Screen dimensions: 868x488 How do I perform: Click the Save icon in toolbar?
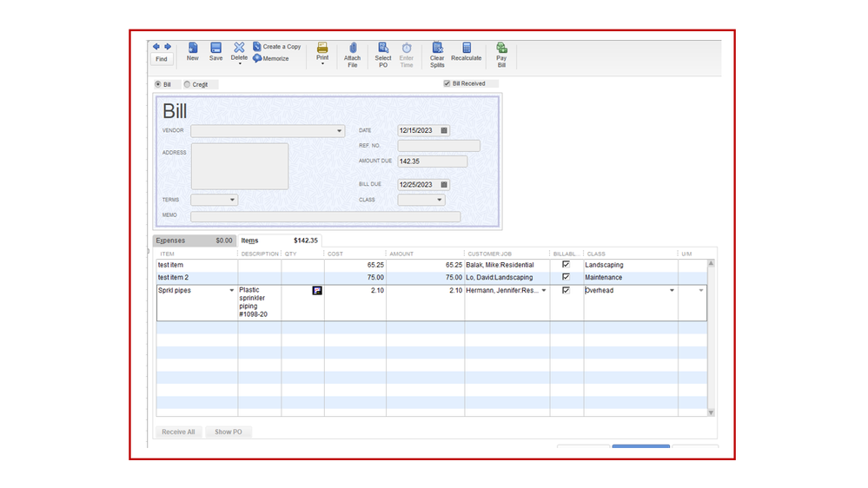(215, 49)
